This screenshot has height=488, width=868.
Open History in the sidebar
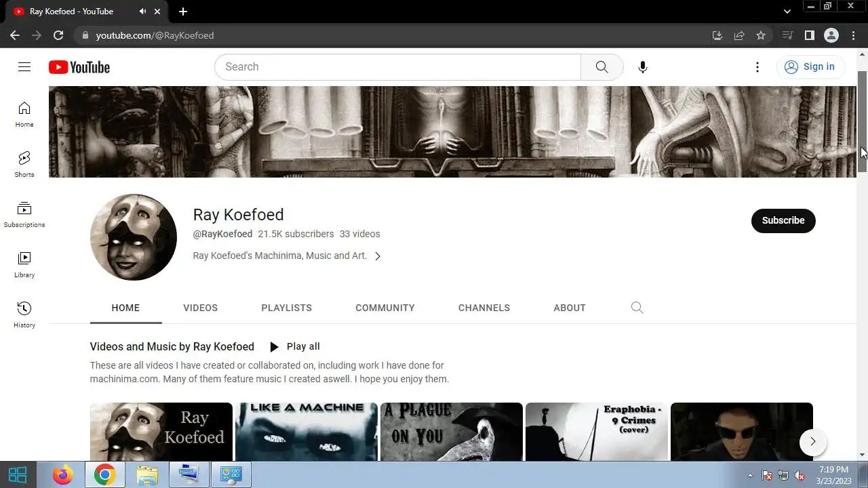point(24,315)
